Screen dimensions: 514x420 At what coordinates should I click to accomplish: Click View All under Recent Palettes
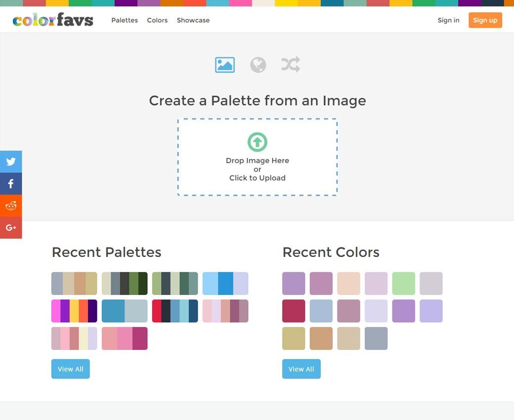coord(71,369)
